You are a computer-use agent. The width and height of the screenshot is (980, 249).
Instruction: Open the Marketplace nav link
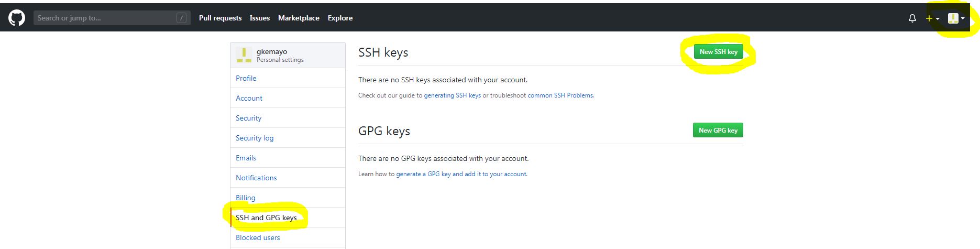pyautogui.click(x=299, y=18)
